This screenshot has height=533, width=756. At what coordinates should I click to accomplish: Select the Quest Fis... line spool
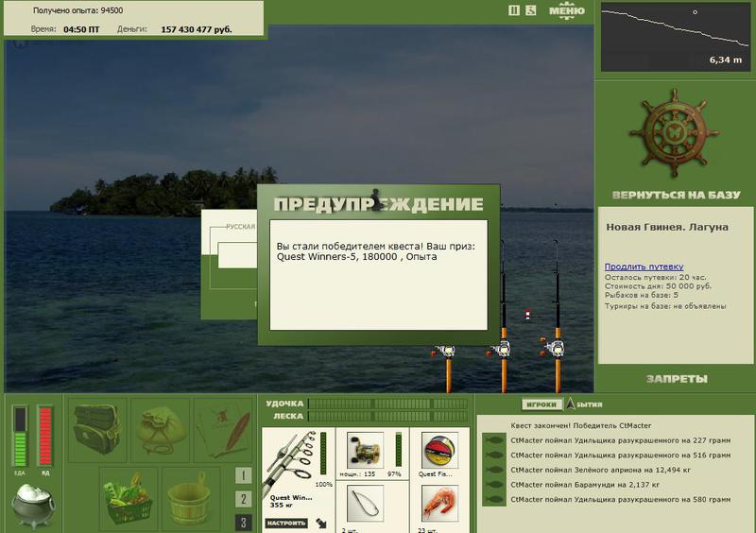pos(439,450)
